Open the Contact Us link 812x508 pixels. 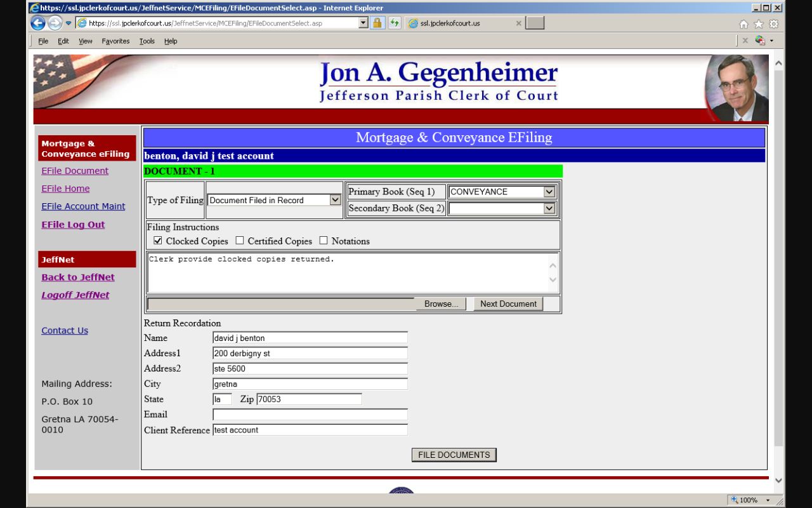click(65, 331)
